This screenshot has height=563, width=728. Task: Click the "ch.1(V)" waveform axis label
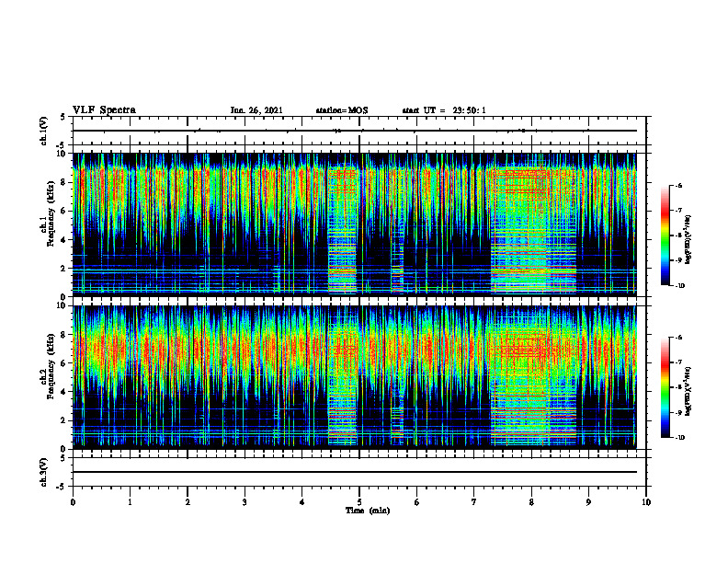click(x=44, y=131)
